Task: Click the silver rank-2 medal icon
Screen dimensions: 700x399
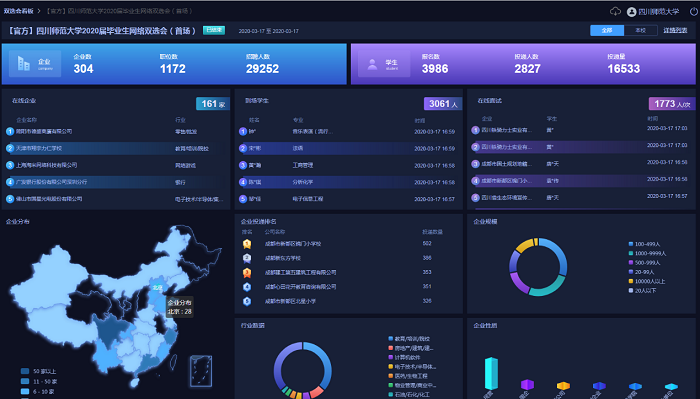Action: coord(247,258)
